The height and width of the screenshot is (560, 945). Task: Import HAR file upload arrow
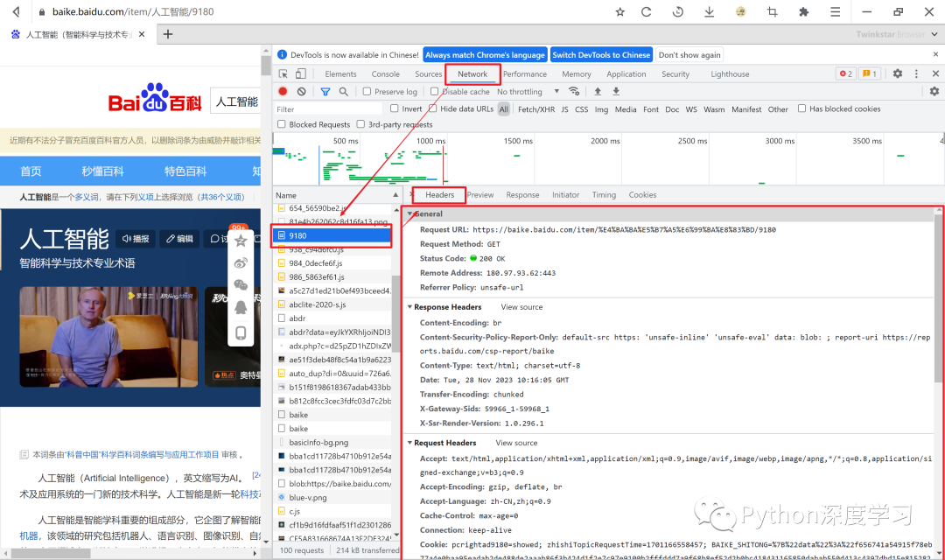click(x=598, y=92)
